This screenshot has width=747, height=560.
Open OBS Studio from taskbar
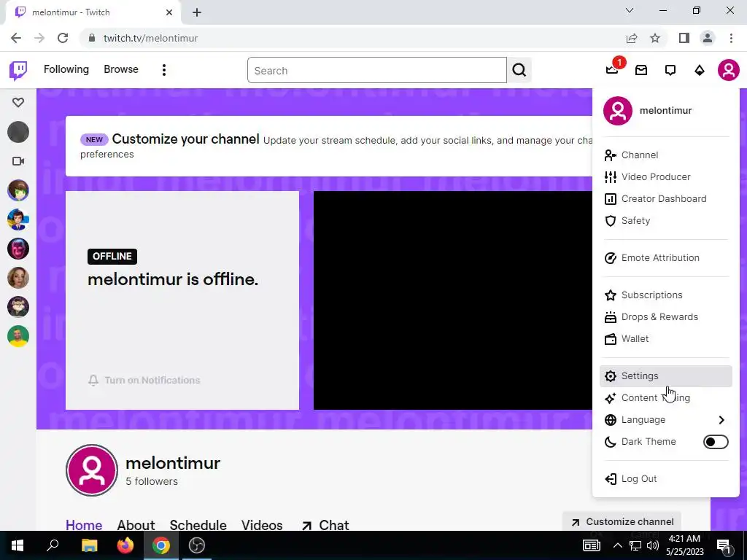[197, 545]
